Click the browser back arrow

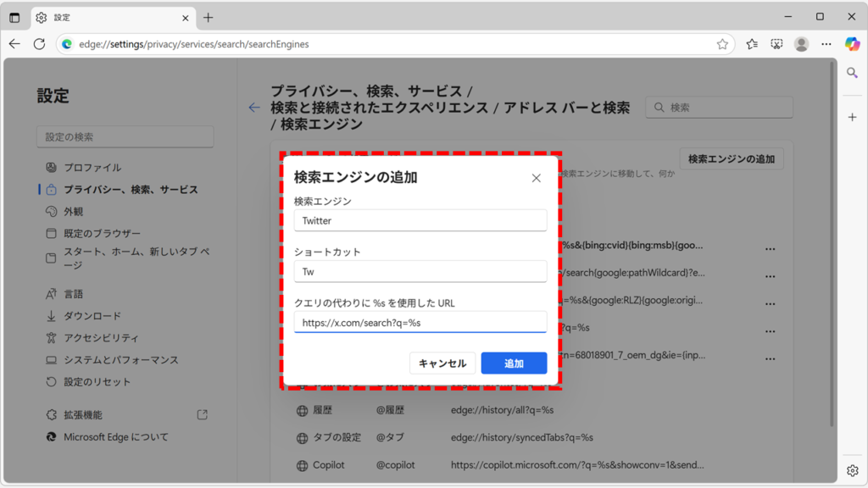click(14, 44)
